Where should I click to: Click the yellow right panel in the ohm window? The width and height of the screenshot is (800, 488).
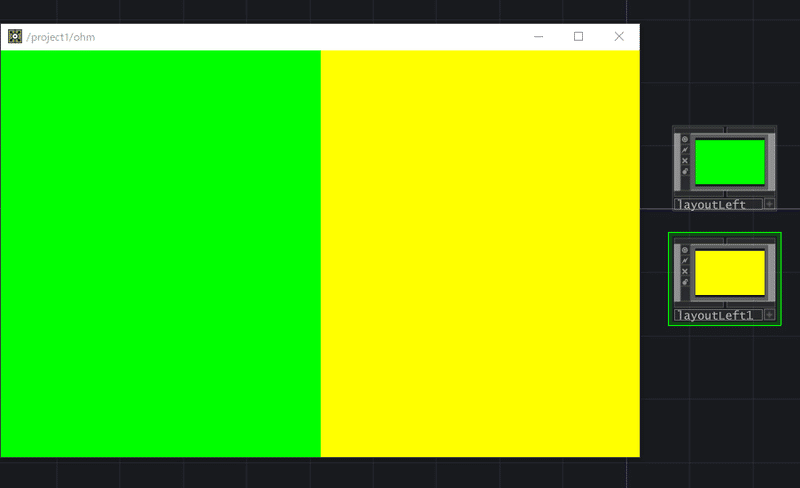(480, 254)
